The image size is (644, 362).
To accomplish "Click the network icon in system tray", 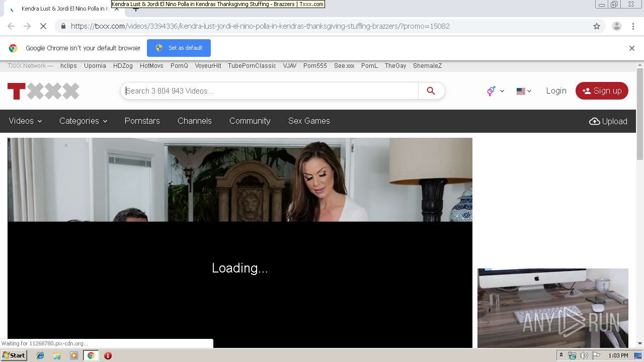I will point(572,355).
